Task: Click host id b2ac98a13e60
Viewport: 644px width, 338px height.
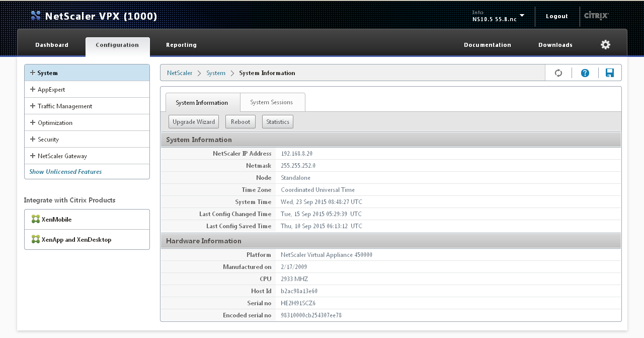Action: (x=299, y=291)
